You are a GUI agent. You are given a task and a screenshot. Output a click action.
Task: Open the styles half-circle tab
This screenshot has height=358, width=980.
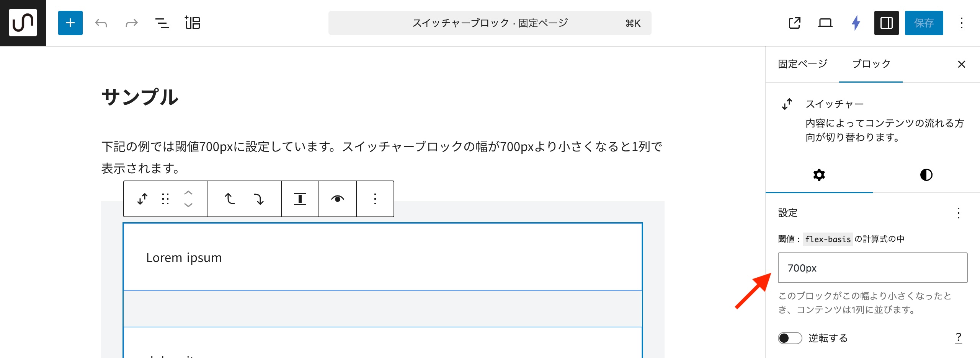926,175
